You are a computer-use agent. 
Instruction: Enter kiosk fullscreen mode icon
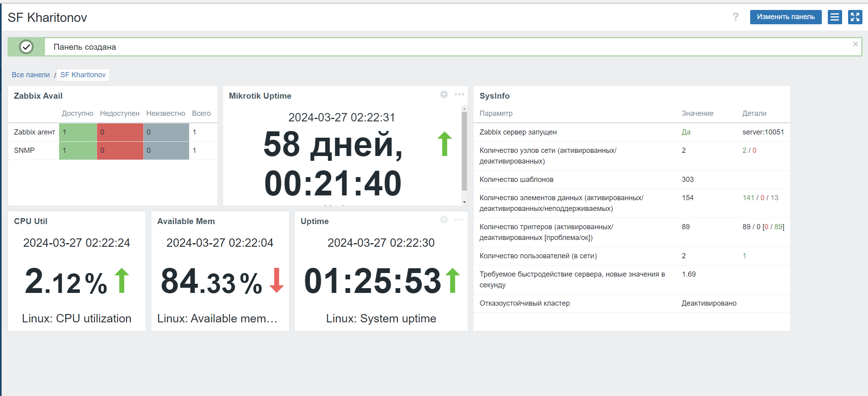point(855,17)
